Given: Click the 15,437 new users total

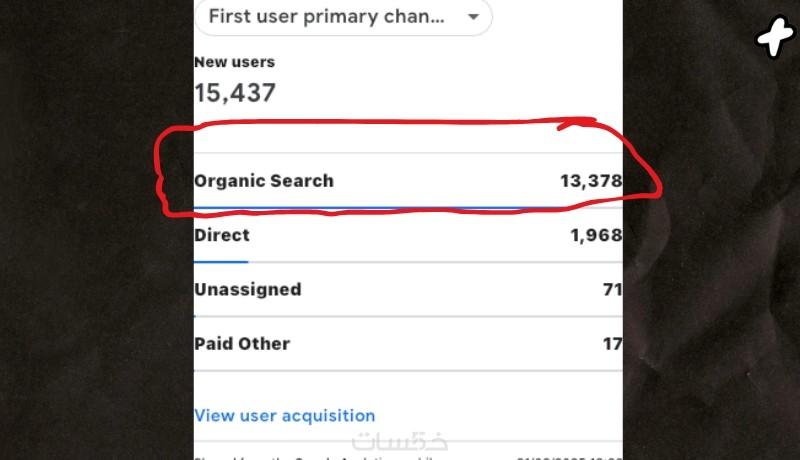Looking at the screenshot, I should click(x=235, y=93).
